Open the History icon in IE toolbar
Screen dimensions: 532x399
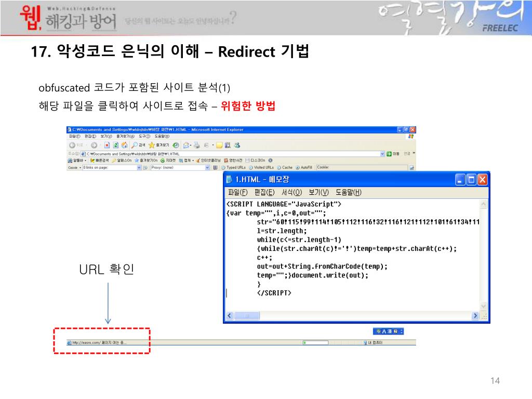coord(176,145)
